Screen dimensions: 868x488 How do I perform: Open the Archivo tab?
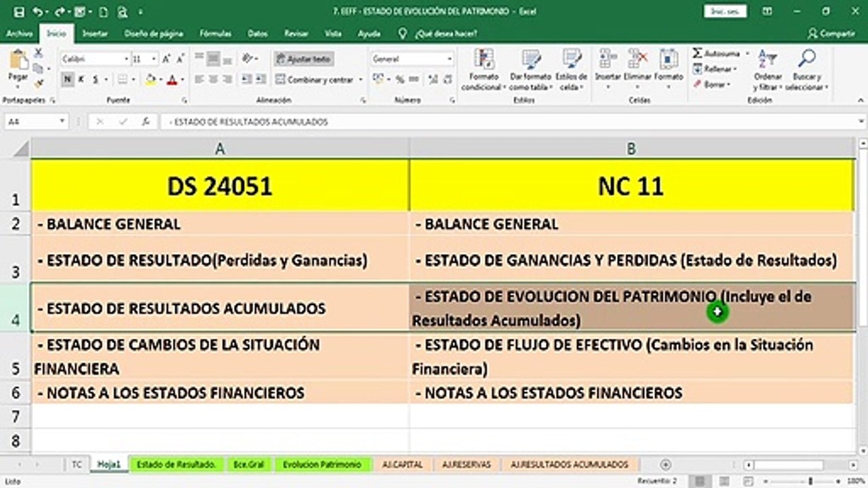tap(19, 33)
